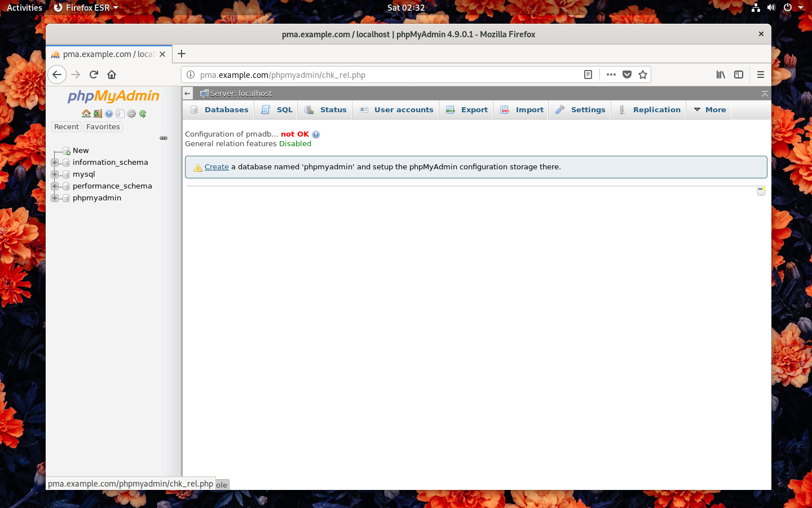Image resolution: width=812 pixels, height=508 pixels.
Task: Open the More dropdown menu
Action: [710, 110]
